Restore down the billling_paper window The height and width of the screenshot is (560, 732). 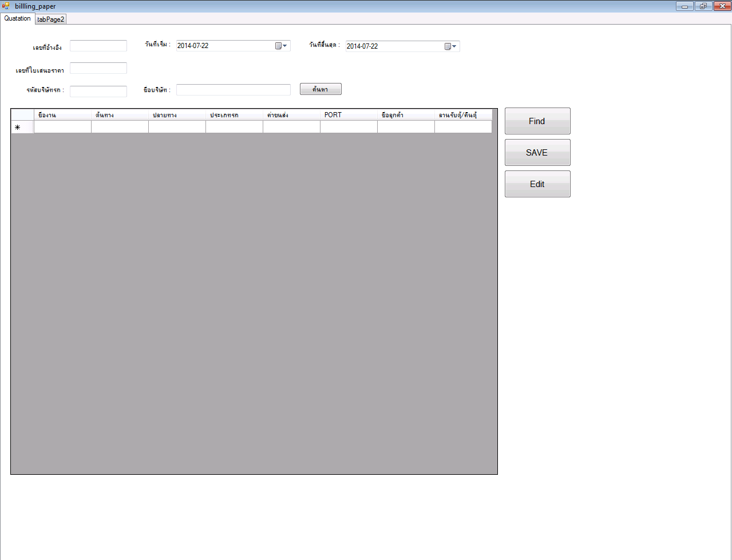coord(703,6)
